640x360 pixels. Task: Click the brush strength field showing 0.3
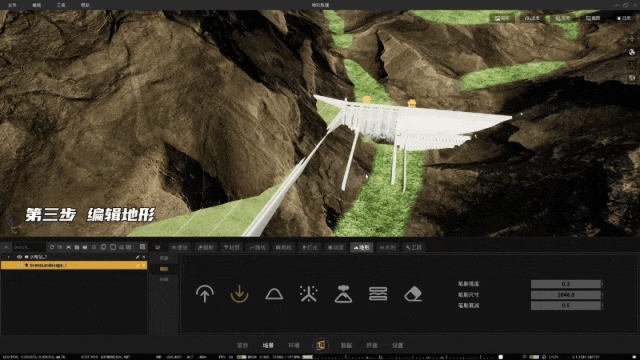pyautogui.click(x=566, y=284)
